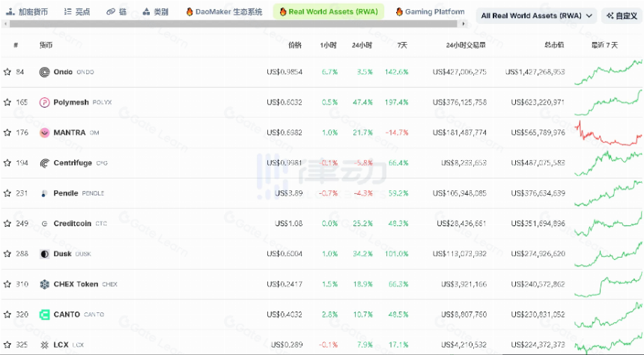Toggle favorite star for MANTRA
Viewport: 644px width, 355px height.
point(7,133)
